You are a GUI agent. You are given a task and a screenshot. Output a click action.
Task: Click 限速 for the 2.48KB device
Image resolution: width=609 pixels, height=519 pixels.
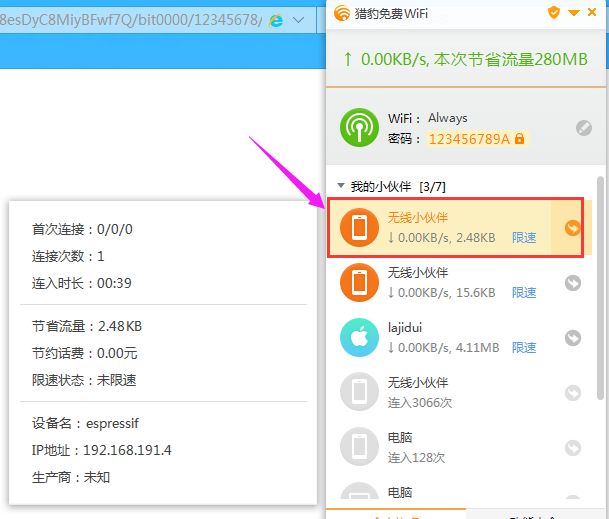pyautogui.click(x=524, y=237)
